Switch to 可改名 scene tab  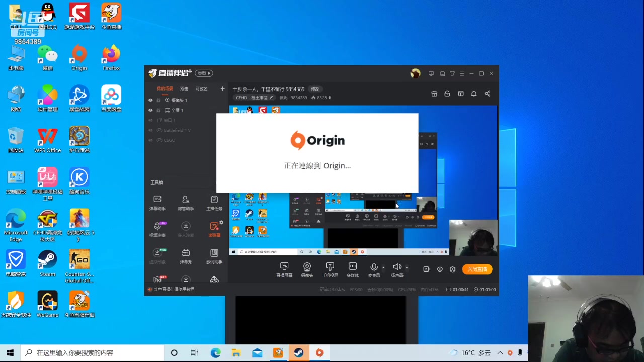[x=202, y=88]
